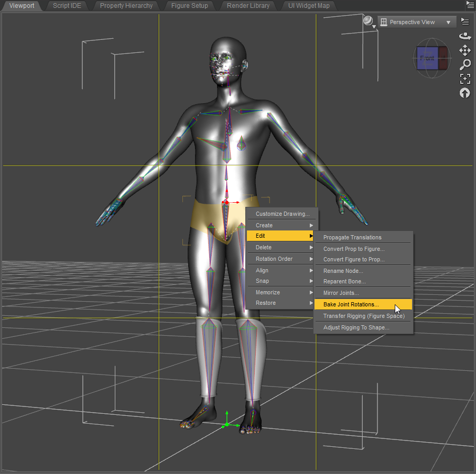The height and width of the screenshot is (474, 476).
Task: Select the pan camera tool icon
Action: pos(465,50)
